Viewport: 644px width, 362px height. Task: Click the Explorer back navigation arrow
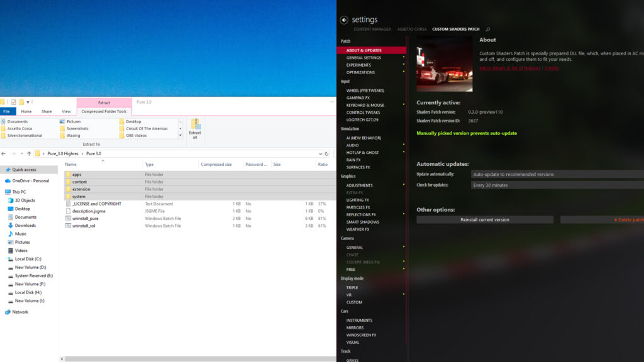4,153
